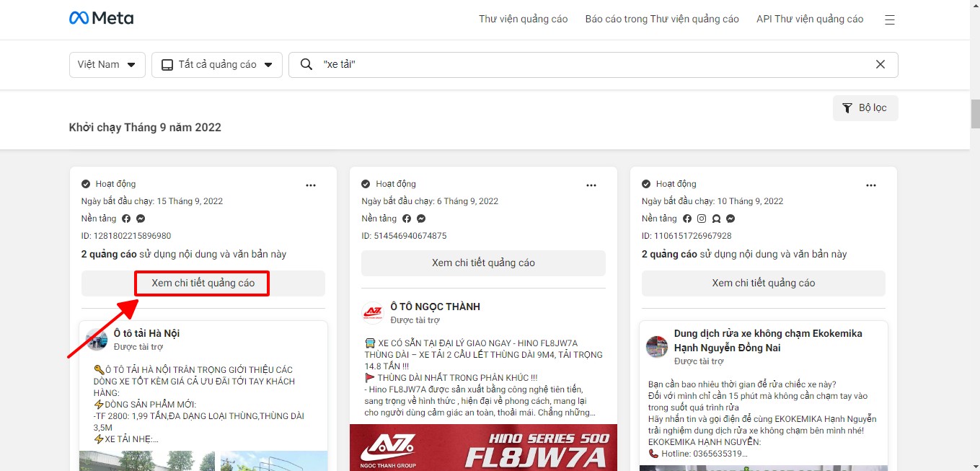The width and height of the screenshot is (980, 471).
Task: Click the Meta logo
Action: [101, 19]
